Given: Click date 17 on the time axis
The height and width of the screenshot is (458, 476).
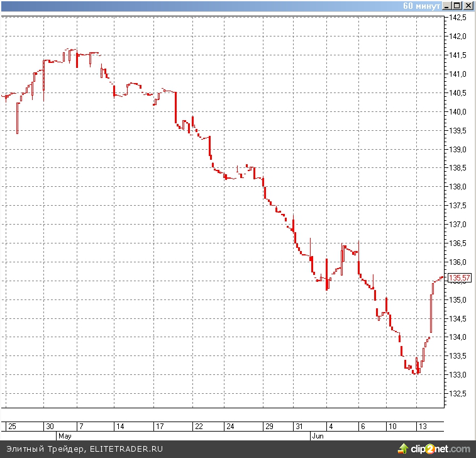Looking at the screenshot, I should coord(160,426).
